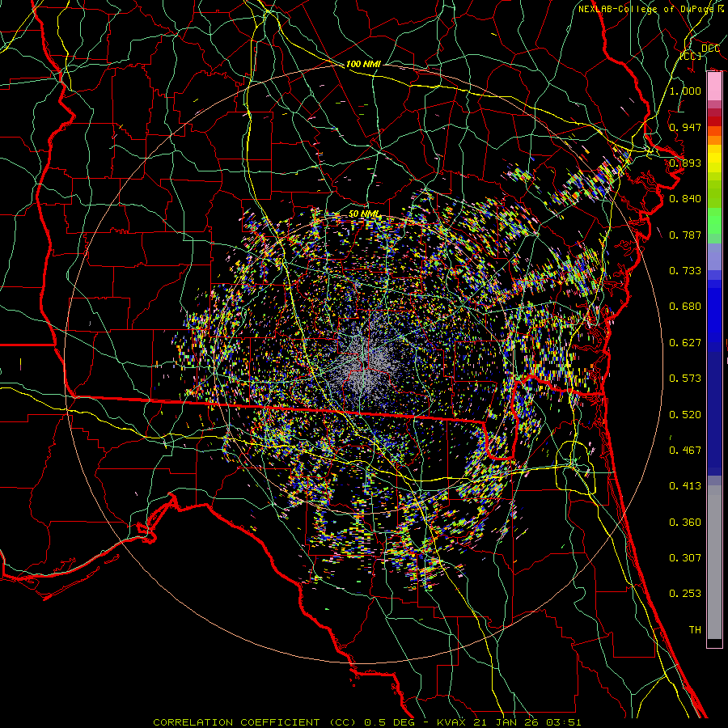The image size is (728, 728).
Task: Click the '0.627' color scale value
Action: [x=685, y=343]
